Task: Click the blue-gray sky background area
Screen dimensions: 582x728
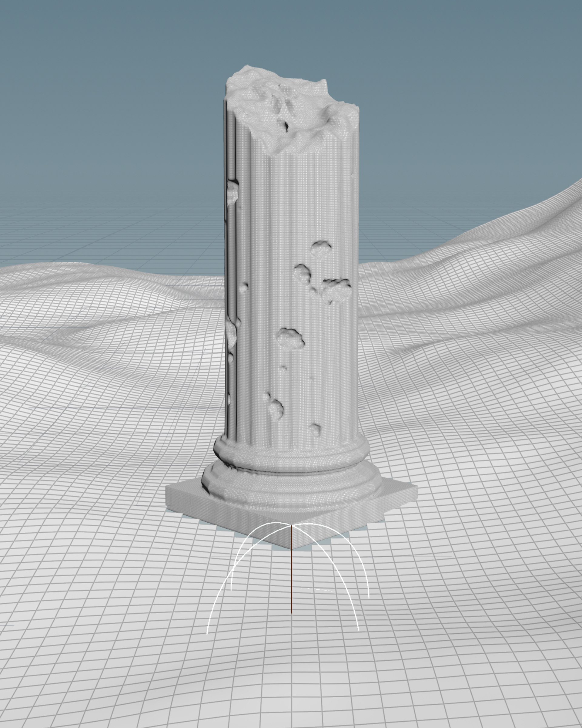Action: click(x=101, y=84)
